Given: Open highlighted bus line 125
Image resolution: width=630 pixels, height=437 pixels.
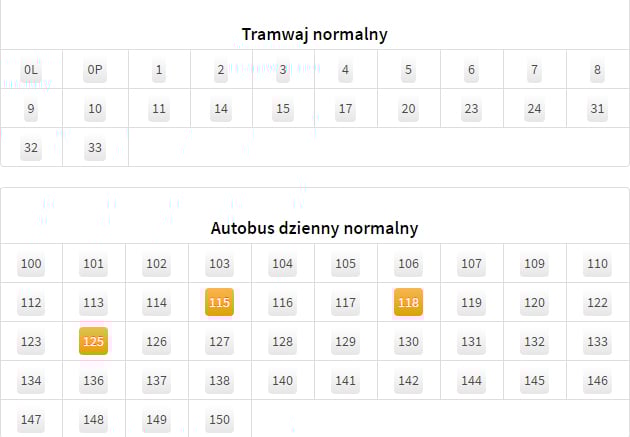Looking at the screenshot, I should coord(93,341).
